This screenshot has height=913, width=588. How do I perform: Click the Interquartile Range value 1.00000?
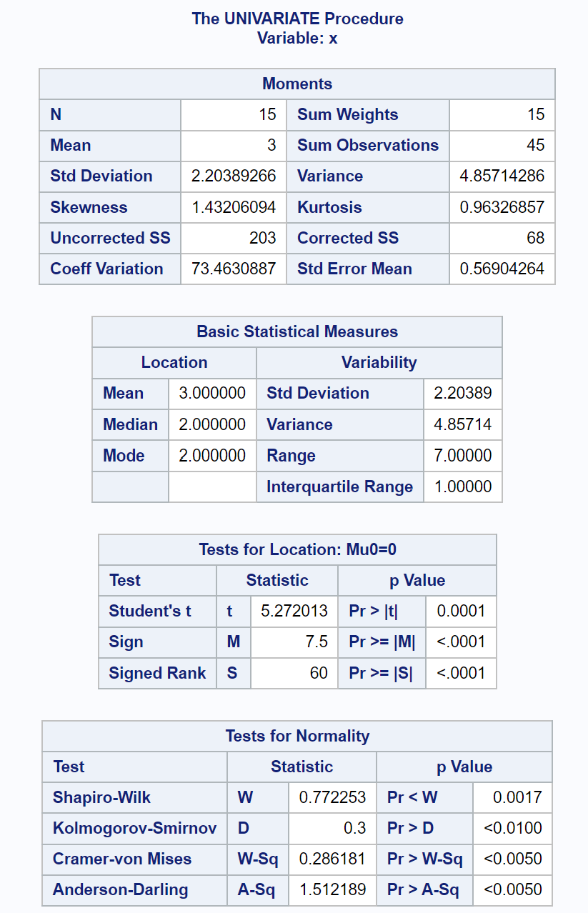coord(463,487)
